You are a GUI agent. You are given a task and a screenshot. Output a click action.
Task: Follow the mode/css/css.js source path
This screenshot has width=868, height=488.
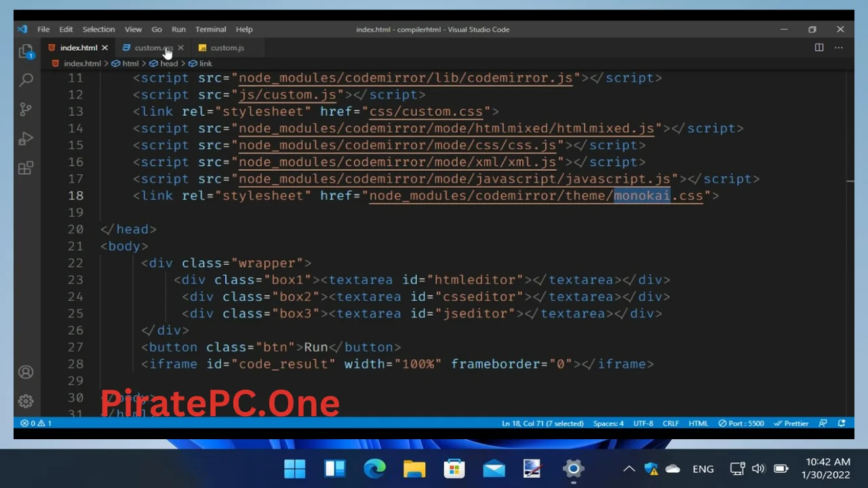coord(397,145)
